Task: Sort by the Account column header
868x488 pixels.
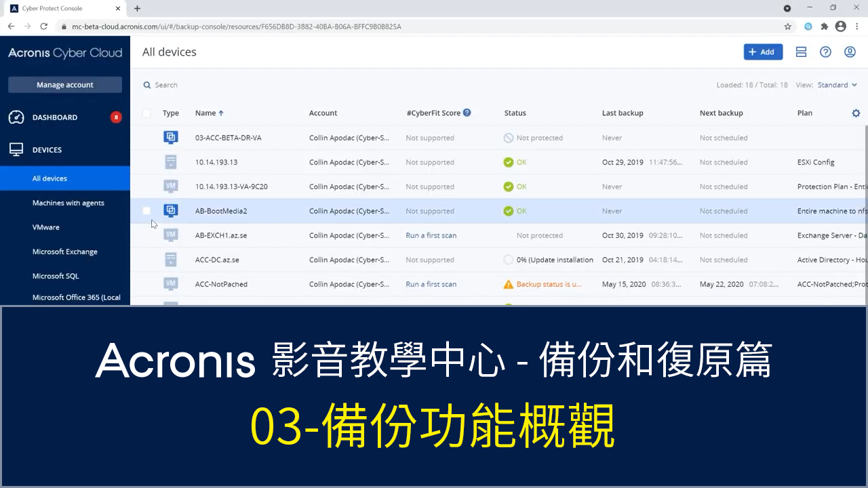Action: [323, 113]
